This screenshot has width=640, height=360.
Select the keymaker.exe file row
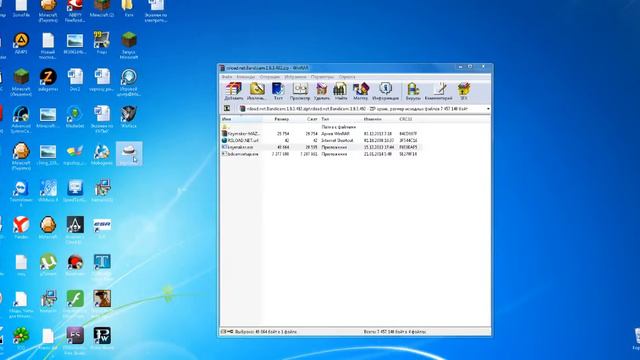click(321, 147)
